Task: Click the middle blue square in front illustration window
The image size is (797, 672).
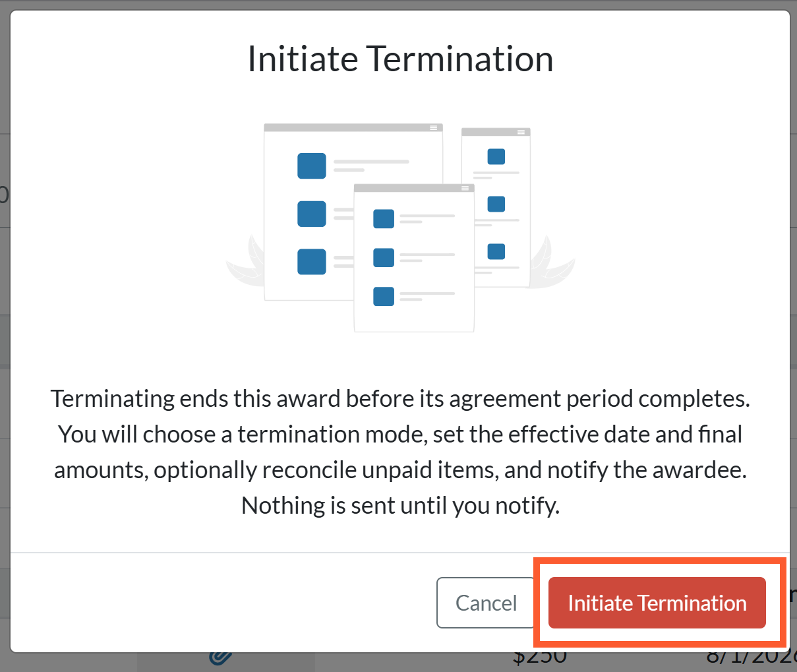Action: click(x=384, y=257)
